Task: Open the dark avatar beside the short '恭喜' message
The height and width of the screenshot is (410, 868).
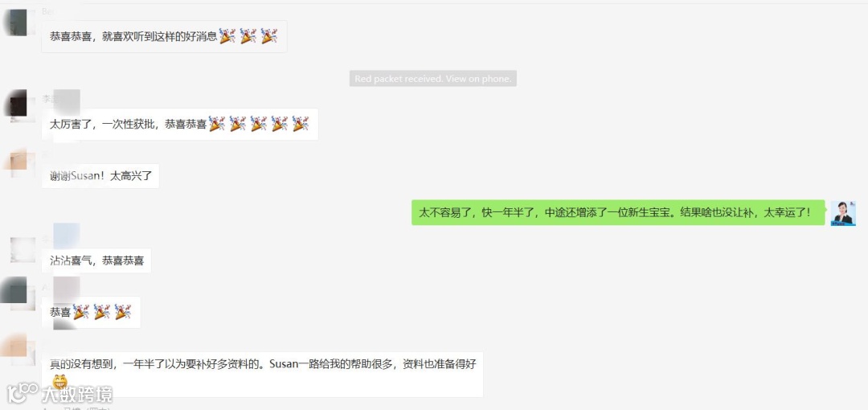Action: point(14,290)
